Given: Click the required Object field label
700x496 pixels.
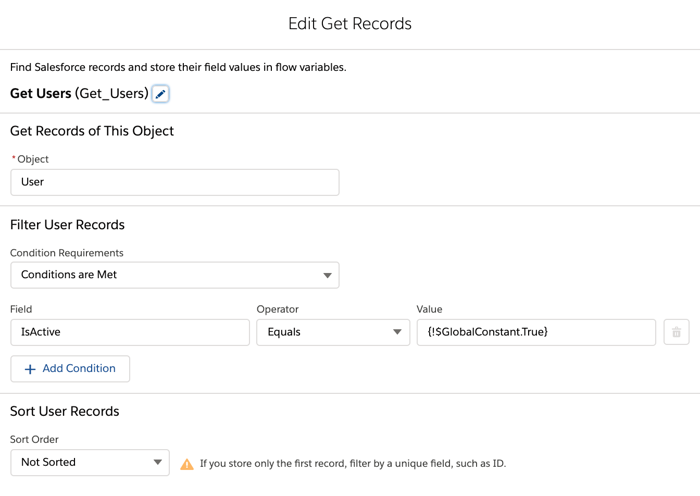Looking at the screenshot, I should pos(30,159).
